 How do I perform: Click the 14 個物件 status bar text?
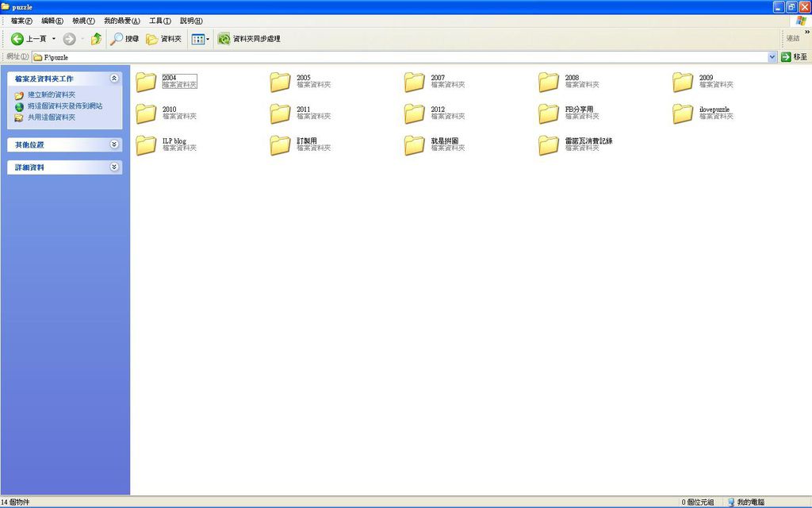pyautogui.click(x=16, y=502)
